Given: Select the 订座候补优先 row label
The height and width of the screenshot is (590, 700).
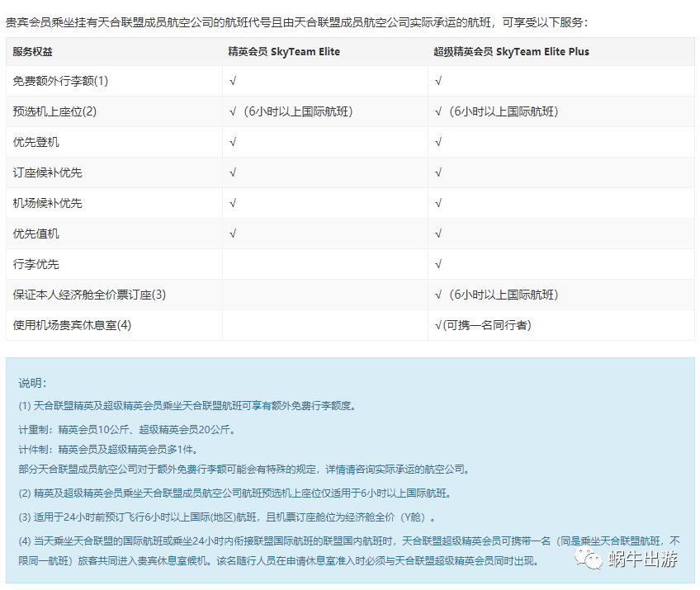Looking at the screenshot, I should (x=47, y=172).
